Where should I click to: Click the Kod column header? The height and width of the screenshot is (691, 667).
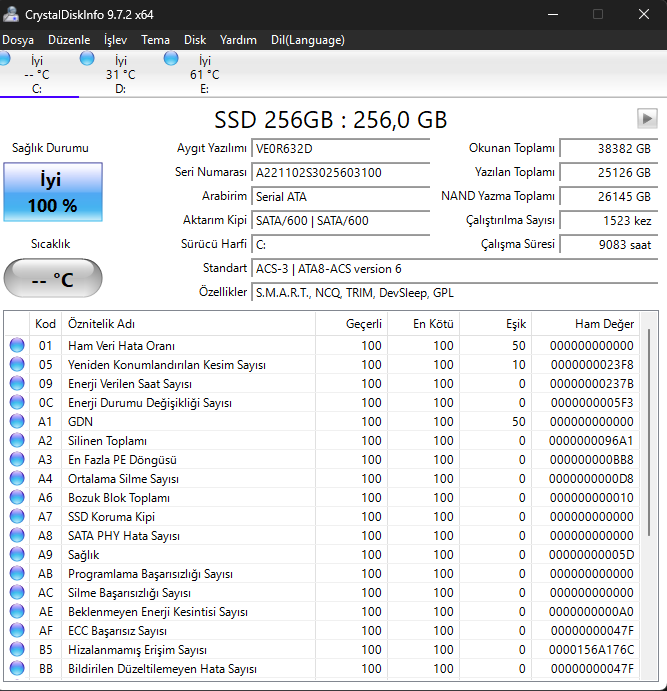45,324
